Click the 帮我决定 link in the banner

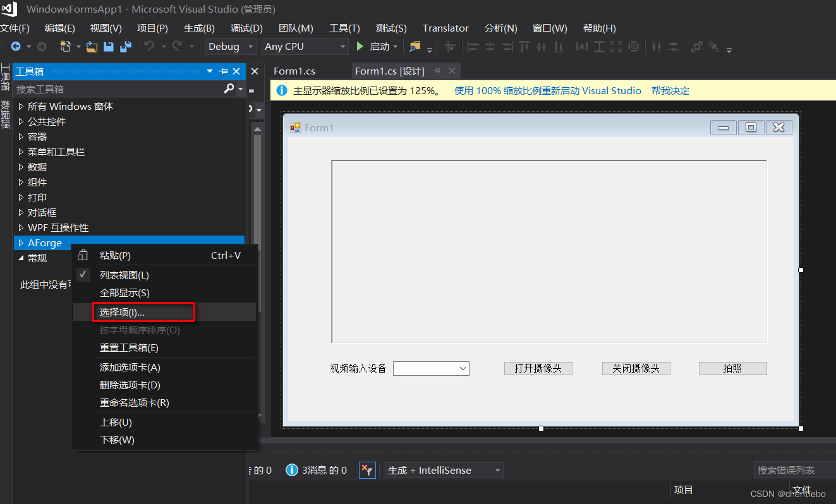670,90
